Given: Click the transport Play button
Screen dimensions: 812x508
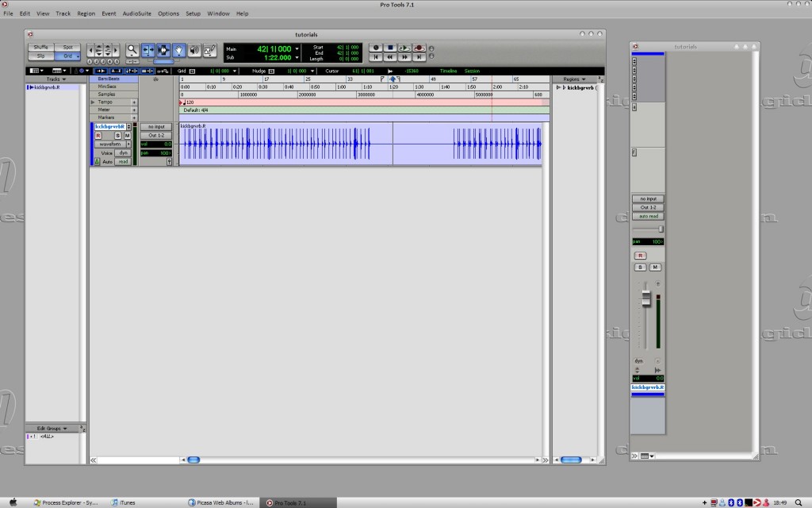Looking at the screenshot, I should [404, 48].
